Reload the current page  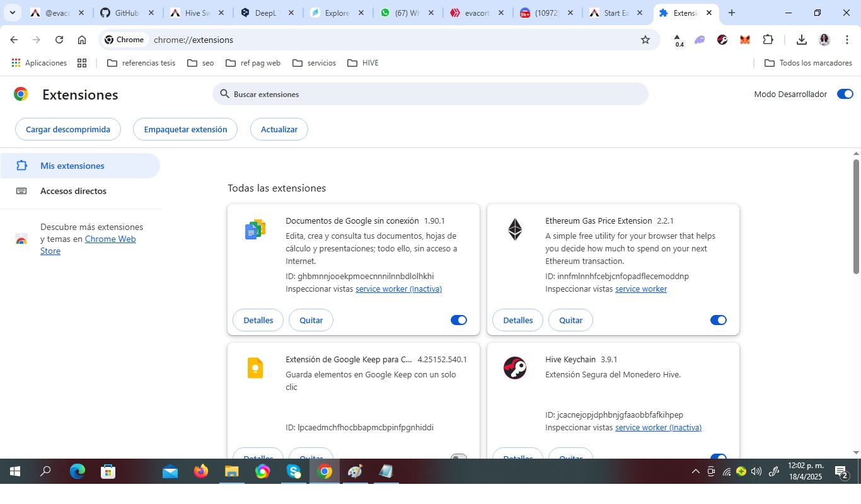(x=59, y=40)
